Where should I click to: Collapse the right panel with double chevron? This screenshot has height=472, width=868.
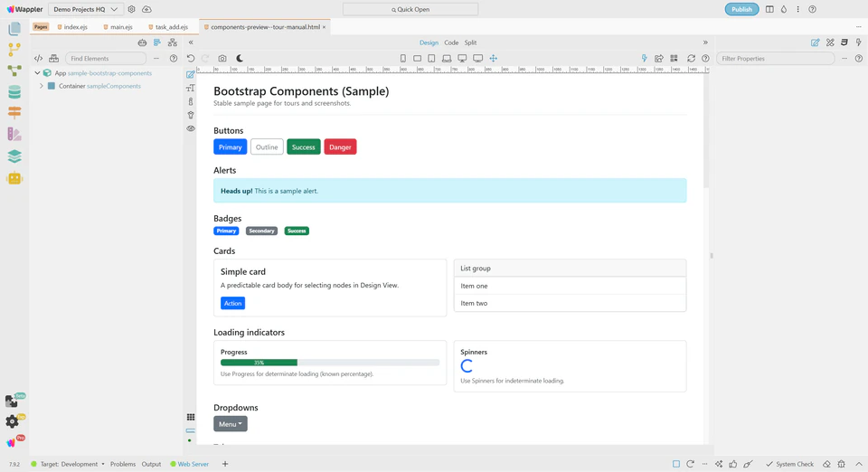[x=705, y=42]
